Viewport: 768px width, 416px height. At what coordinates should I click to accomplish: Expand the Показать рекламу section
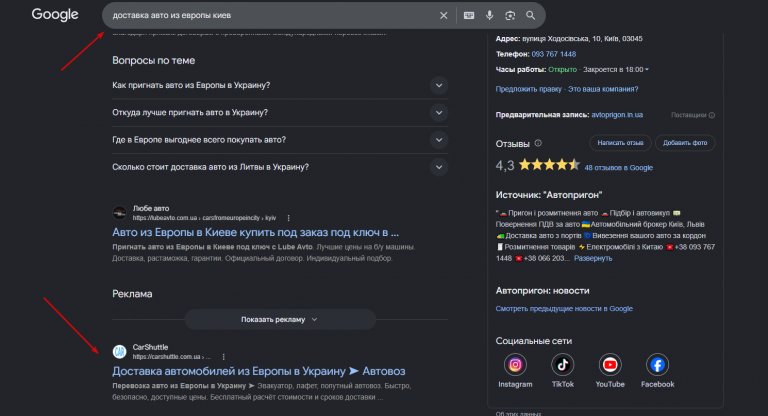coord(280,319)
